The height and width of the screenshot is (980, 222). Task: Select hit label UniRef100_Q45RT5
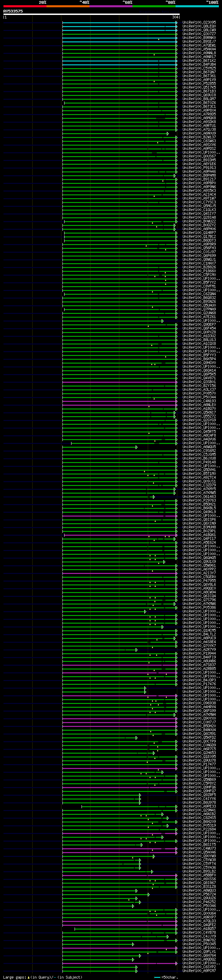pos(199,432)
